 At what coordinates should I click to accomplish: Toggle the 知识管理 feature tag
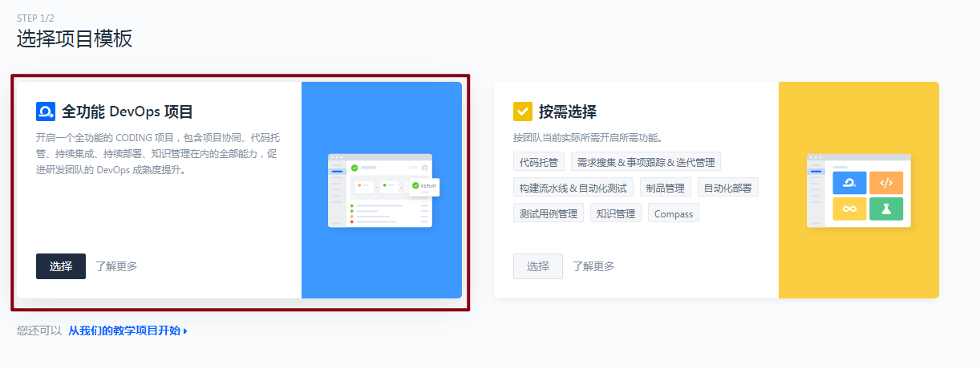pos(616,213)
